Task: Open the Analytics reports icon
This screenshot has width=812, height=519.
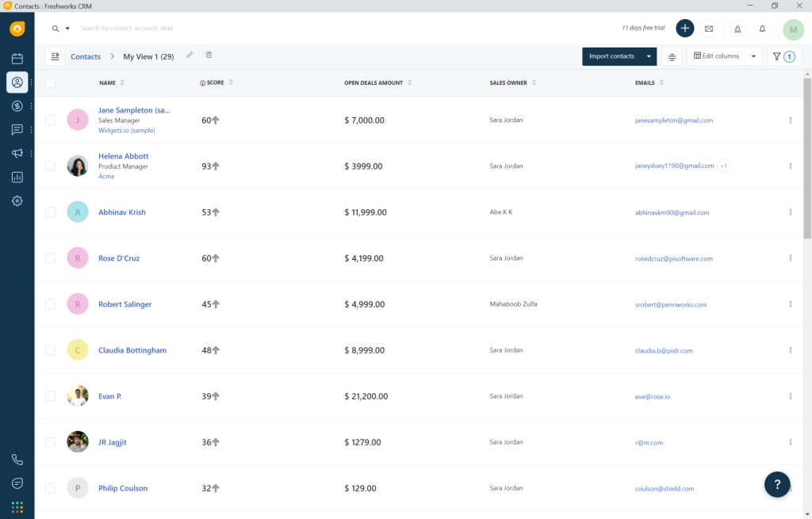Action: click(x=17, y=177)
